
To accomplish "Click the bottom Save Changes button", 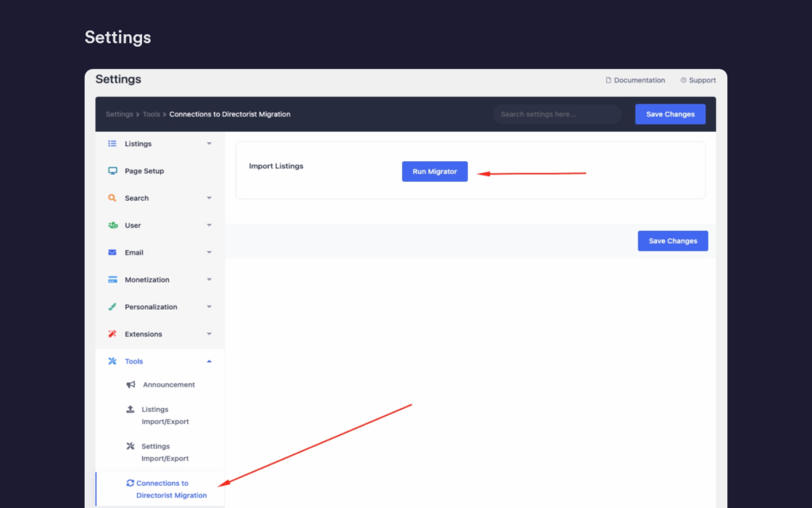I will click(x=672, y=241).
